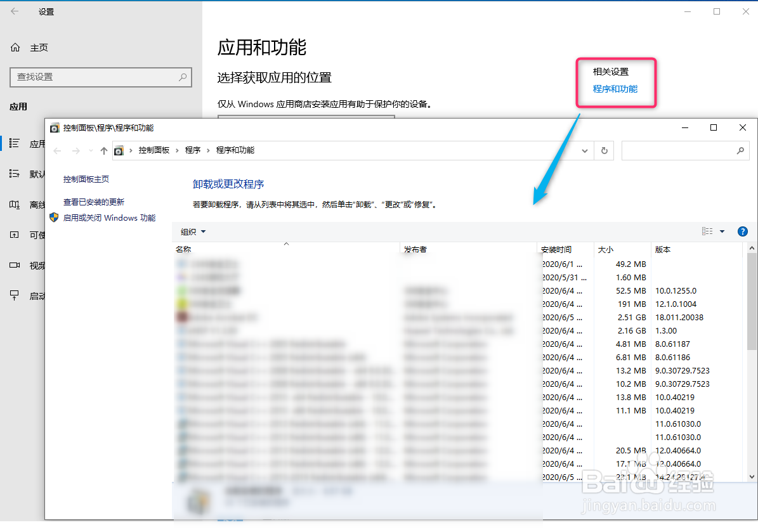Image resolution: width=758 pixels, height=532 pixels.
Task: Click shield icon beside Windows features link
Action: tap(54, 217)
